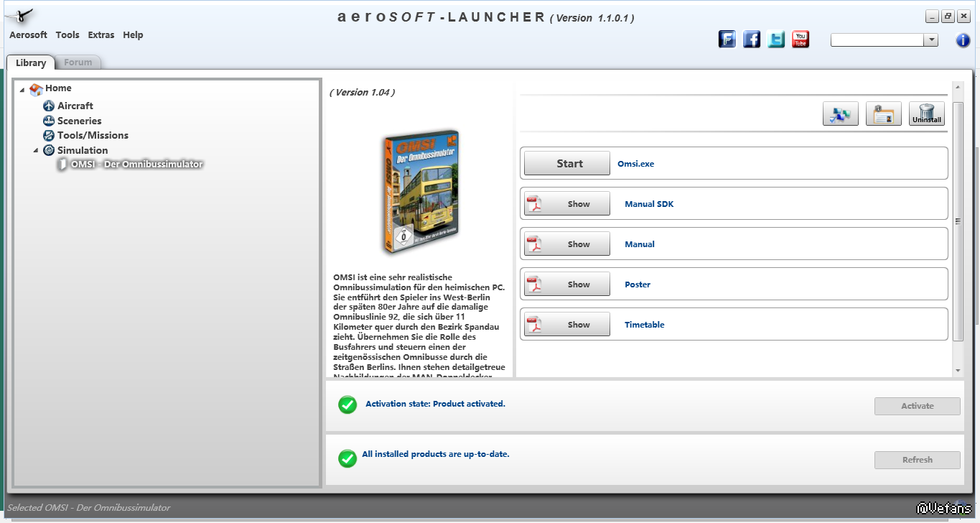Click the green check beside up-to-date message
The width and height of the screenshot is (980, 523).
coord(347,458)
